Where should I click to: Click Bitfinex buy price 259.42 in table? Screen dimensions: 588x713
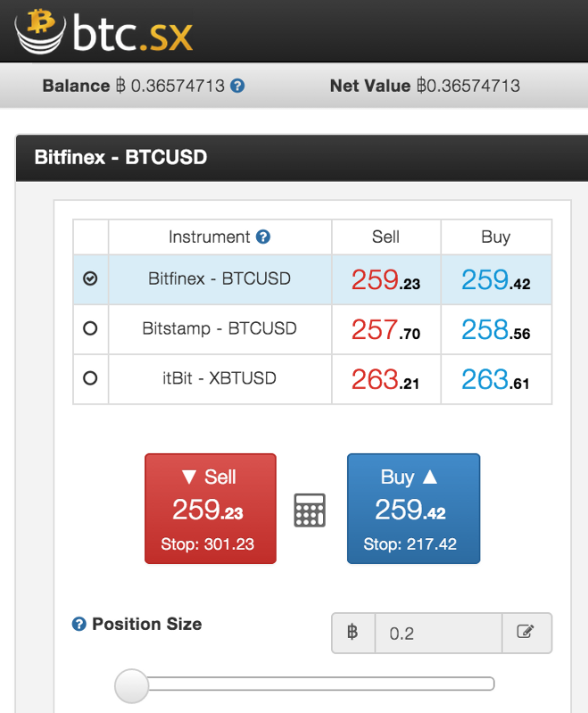[496, 279]
